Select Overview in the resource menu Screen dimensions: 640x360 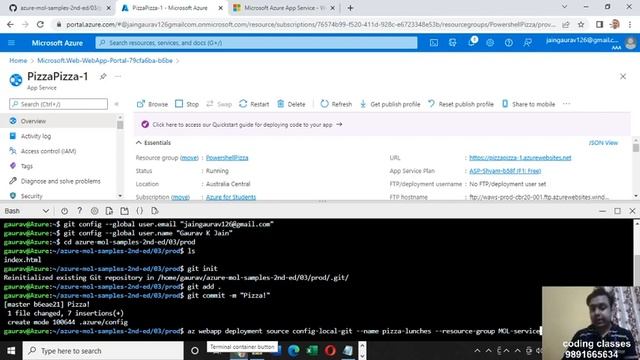click(x=58, y=121)
